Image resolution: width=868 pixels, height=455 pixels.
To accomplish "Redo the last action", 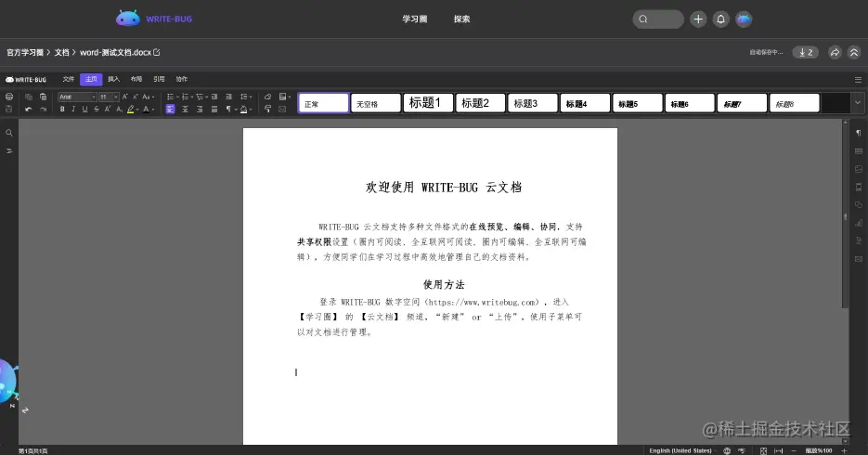I will pos(43,109).
